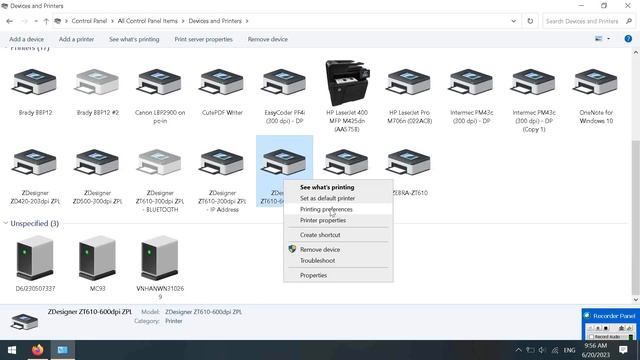Select ZDesigner ZT610-300dpi ZPL BLUETOOTH printer
This screenshot has height=360, width=640.
(x=160, y=180)
